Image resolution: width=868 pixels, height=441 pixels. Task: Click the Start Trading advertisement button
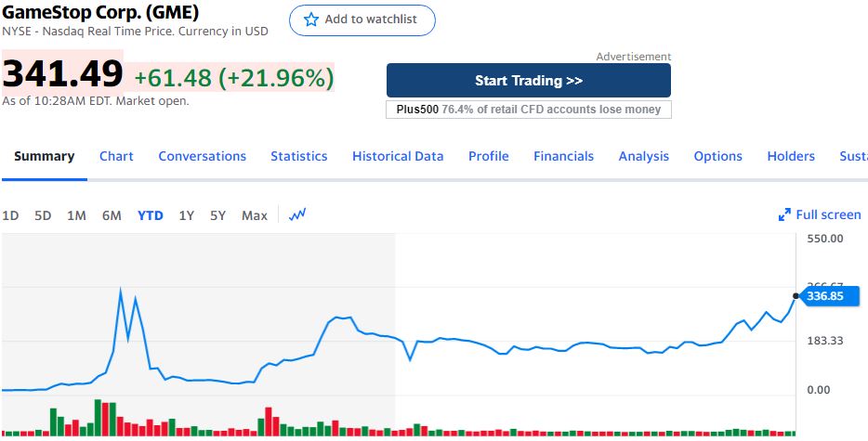529,80
